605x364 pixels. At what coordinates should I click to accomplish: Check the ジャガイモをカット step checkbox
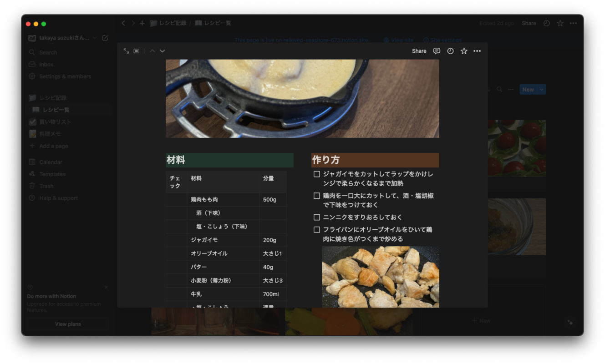(317, 174)
